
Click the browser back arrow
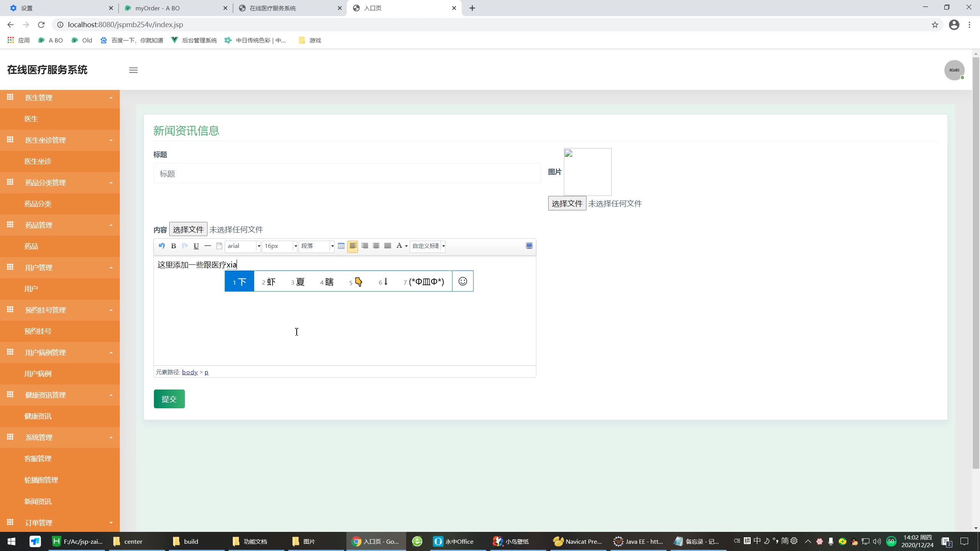pyautogui.click(x=10, y=25)
